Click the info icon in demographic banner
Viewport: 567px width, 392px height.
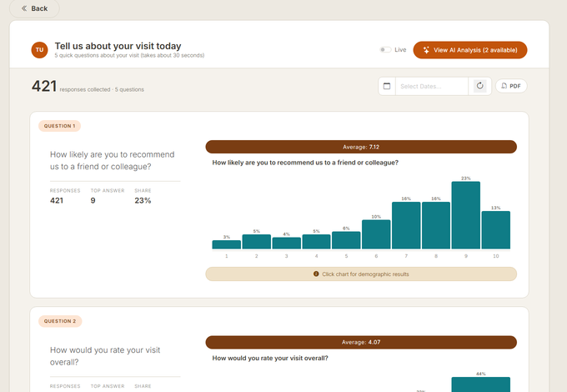316,274
